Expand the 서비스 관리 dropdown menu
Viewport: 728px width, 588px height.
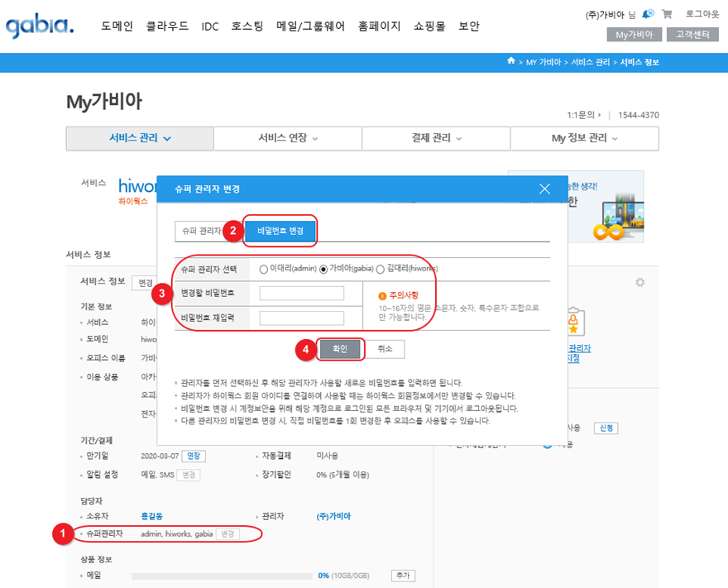pos(140,138)
